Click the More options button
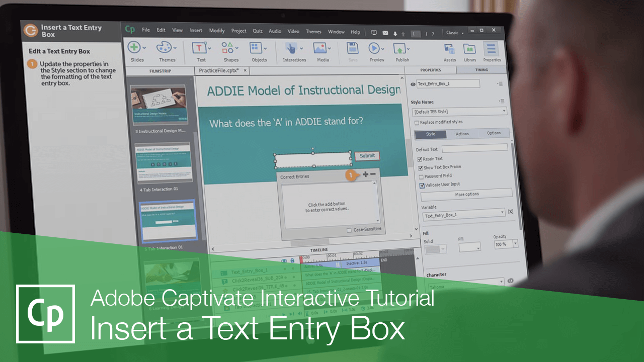This screenshot has width=644, height=362. [x=466, y=194]
